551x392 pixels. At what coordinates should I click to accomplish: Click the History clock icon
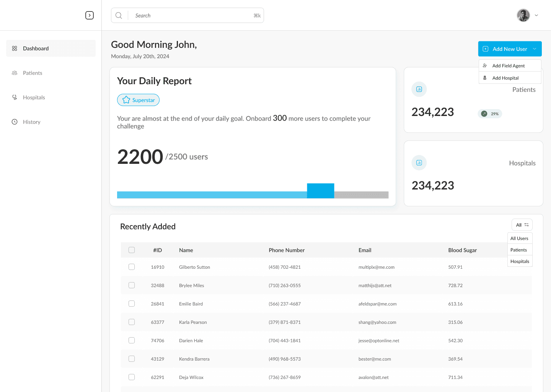tap(15, 122)
